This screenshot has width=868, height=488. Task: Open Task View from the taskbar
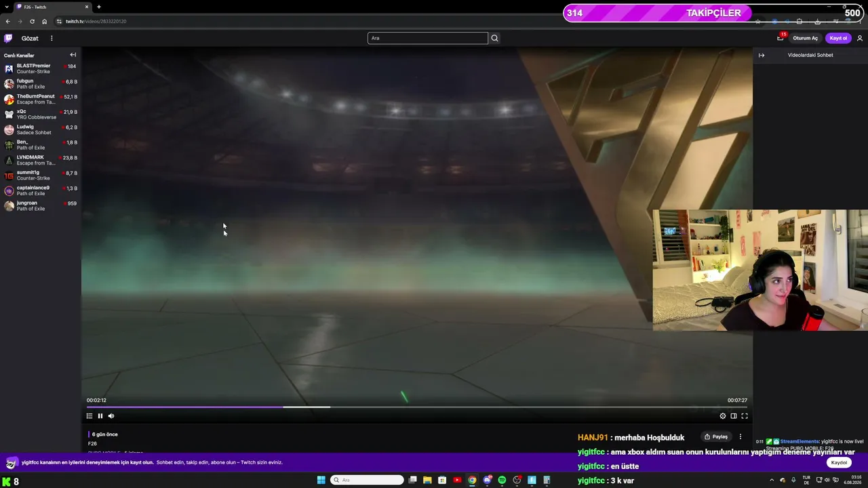click(x=412, y=480)
